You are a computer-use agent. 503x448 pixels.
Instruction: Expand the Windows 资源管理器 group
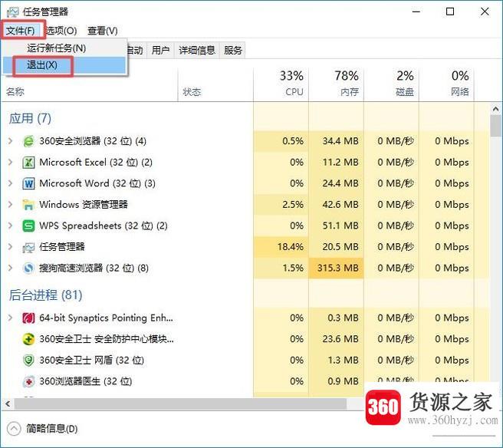pos(10,204)
